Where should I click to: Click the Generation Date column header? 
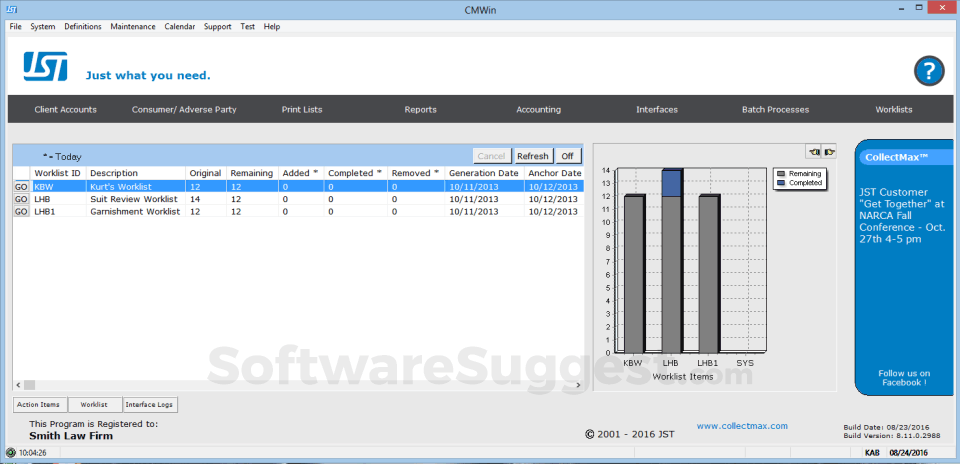pos(484,173)
